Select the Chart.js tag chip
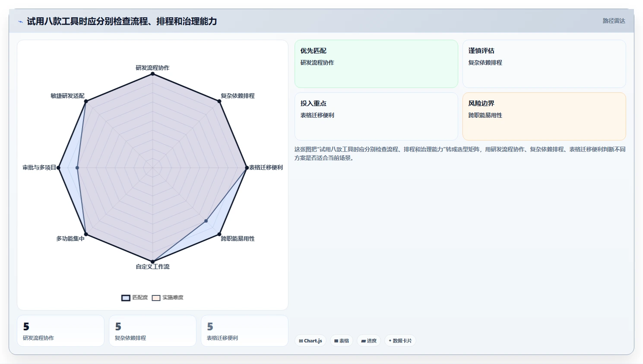Image resolution: width=643 pixels, height=364 pixels. (x=310, y=341)
